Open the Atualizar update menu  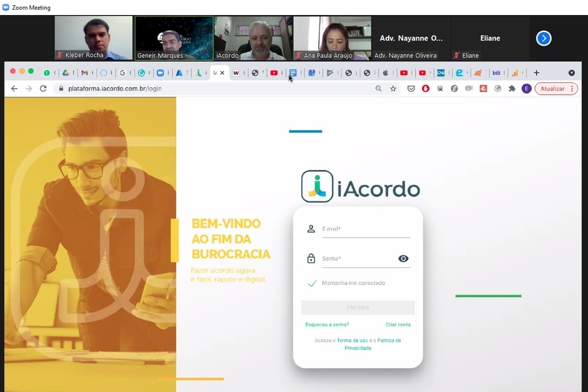(556, 89)
